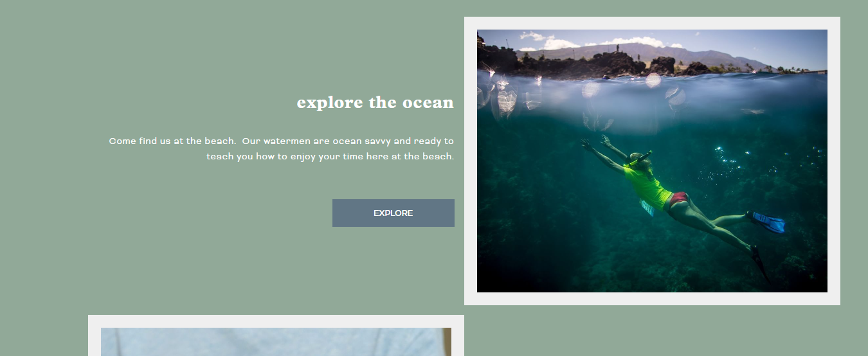This screenshot has width=868, height=356.
Task: Click the white frame of the ocean photo
Action: pyautogui.click(x=652, y=23)
